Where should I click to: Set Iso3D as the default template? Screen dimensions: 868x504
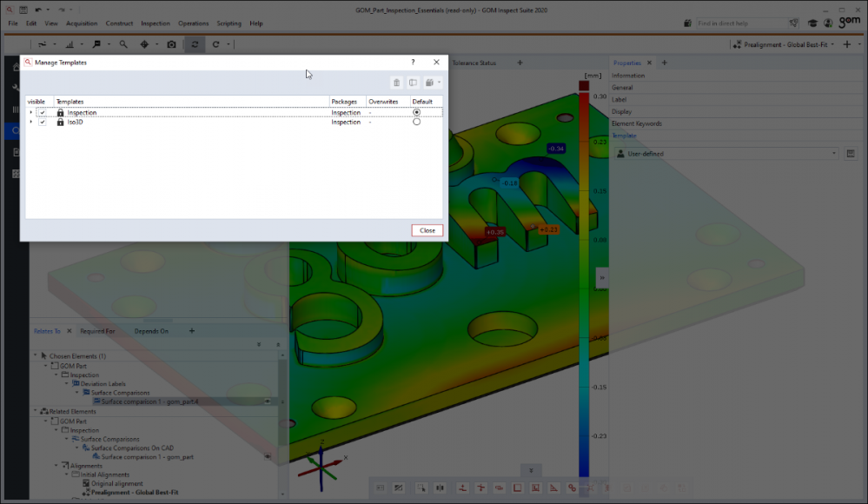417,123
